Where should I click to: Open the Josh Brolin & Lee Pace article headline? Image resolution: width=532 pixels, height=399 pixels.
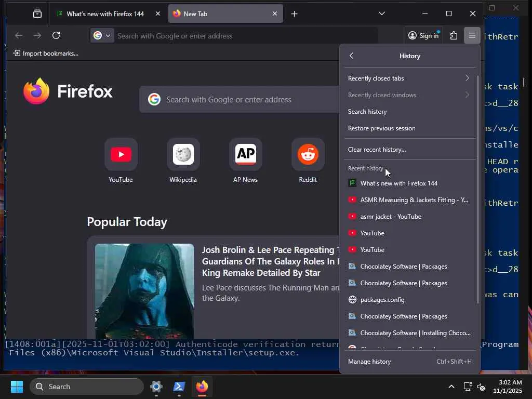(270, 261)
